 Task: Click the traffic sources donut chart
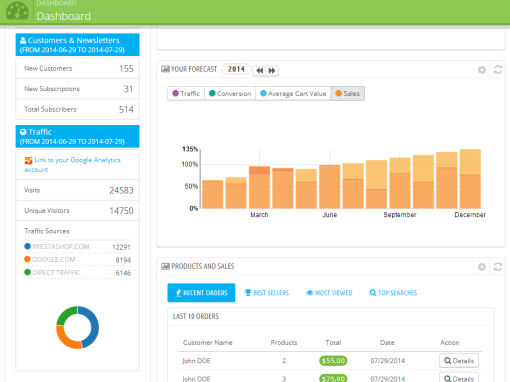coord(77,327)
